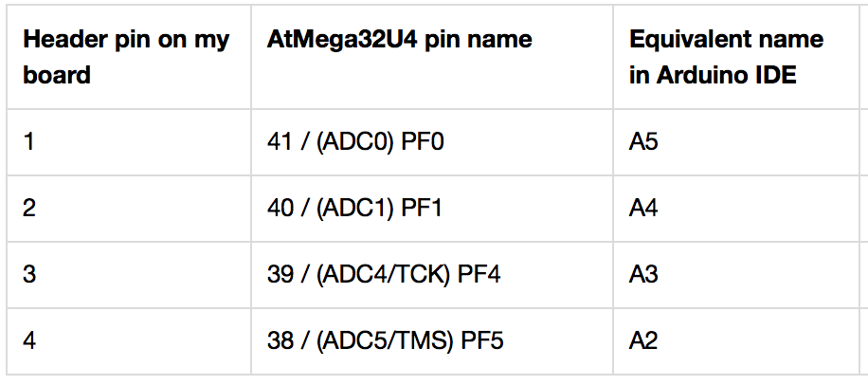Select the 'AtMega32U4 pin name' header cell
This screenshot has width=868, height=385.
pyautogui.click(x=432, y=57)
